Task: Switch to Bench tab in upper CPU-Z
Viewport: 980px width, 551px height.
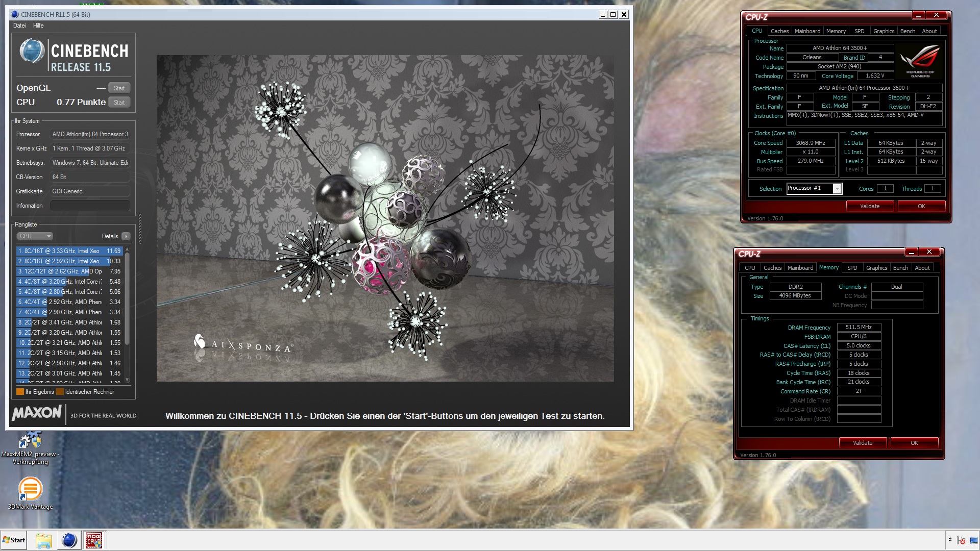Action: pos(908,31)
